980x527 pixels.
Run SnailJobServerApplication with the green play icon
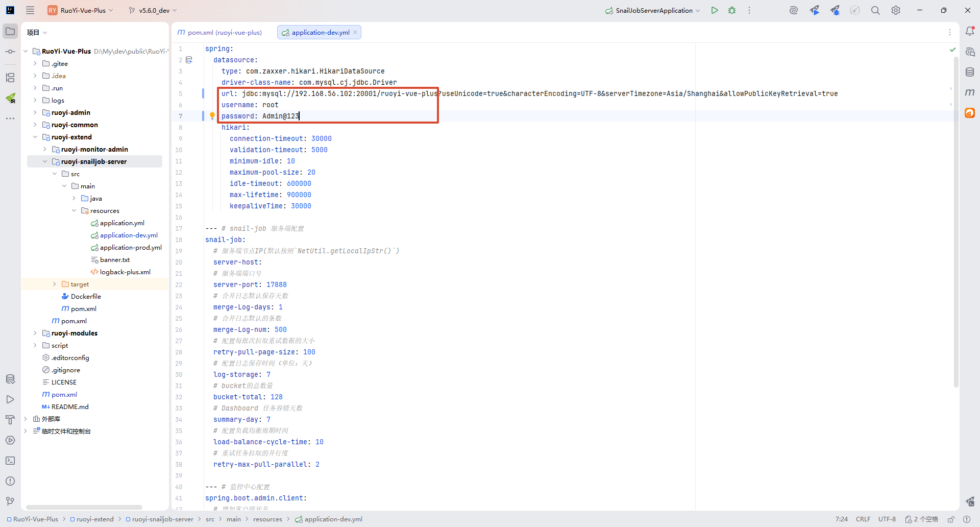tap(715, 10)
